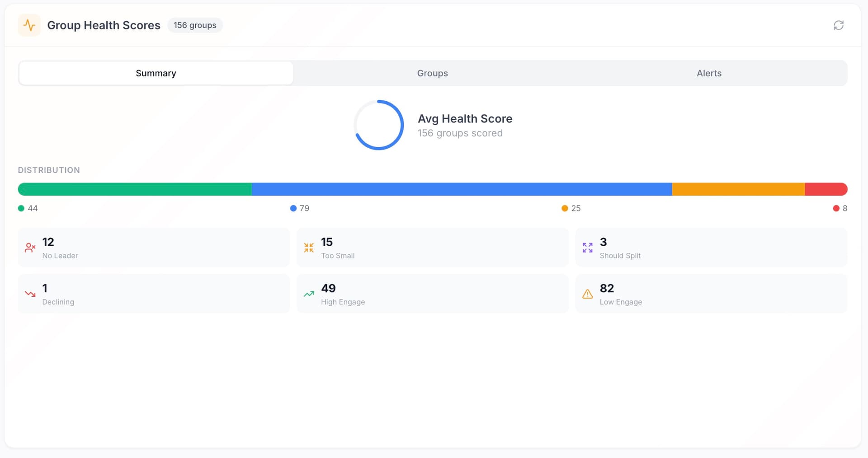Click the Avg Health Score donut chart
Viewport: 868px width, 458px height.
click(x=379, y=125)
